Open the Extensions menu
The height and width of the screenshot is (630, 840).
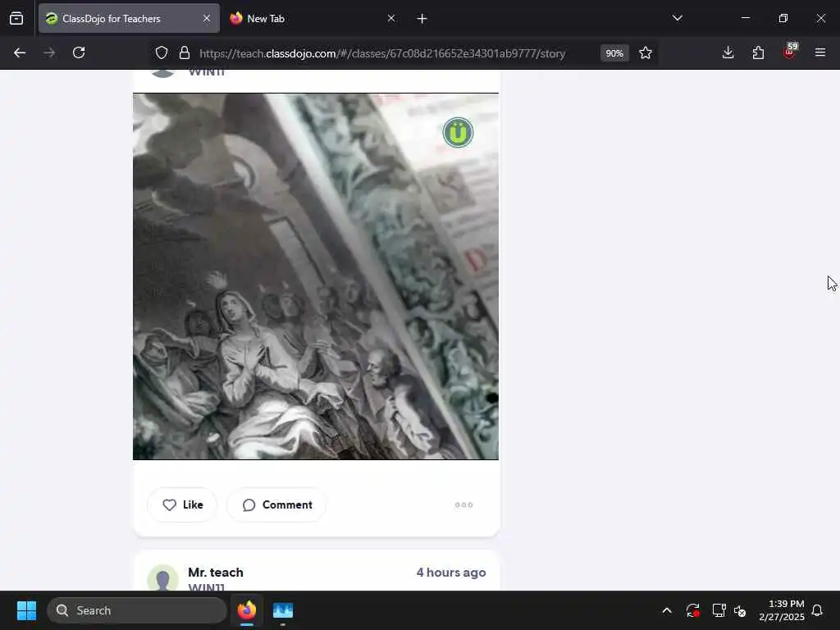[x=758, y=52]
